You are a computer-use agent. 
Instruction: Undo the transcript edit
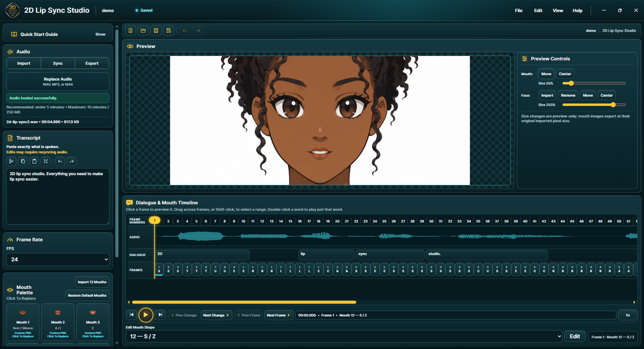tap(60, 161)
